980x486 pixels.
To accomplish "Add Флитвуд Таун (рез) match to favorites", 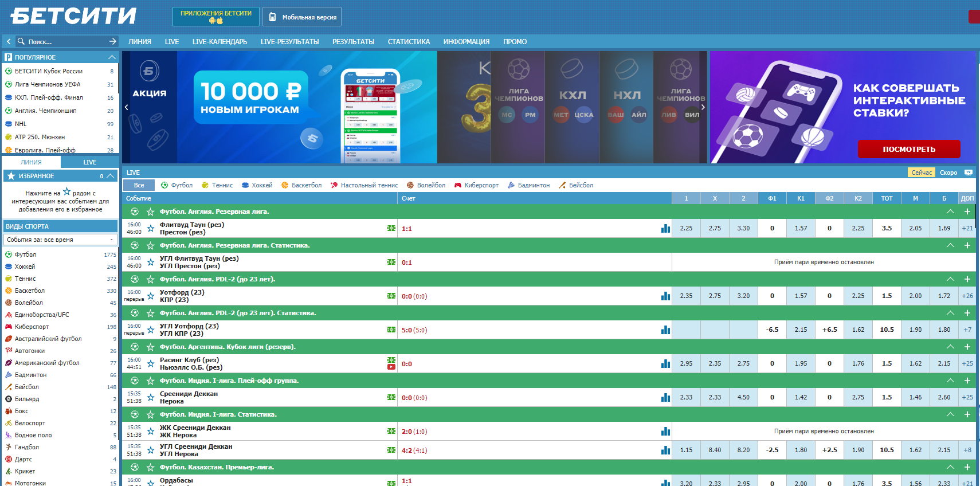I will click(151, 229).
